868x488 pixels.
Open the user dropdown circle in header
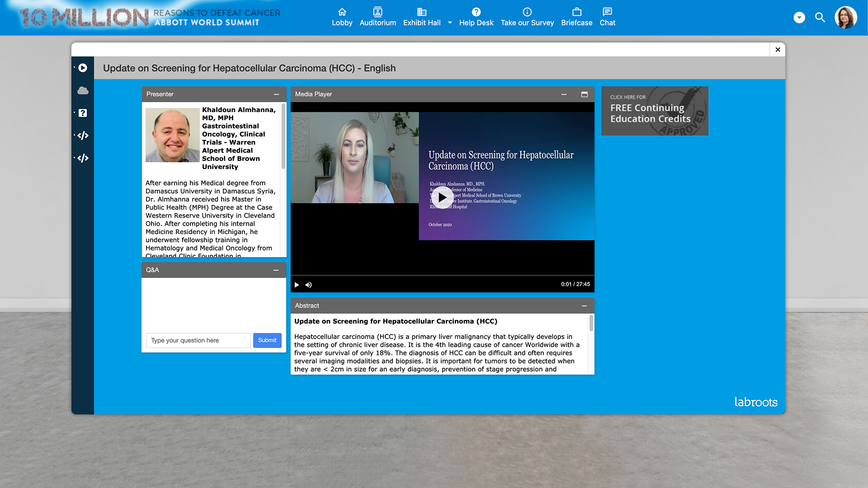[x=799, y=18]
